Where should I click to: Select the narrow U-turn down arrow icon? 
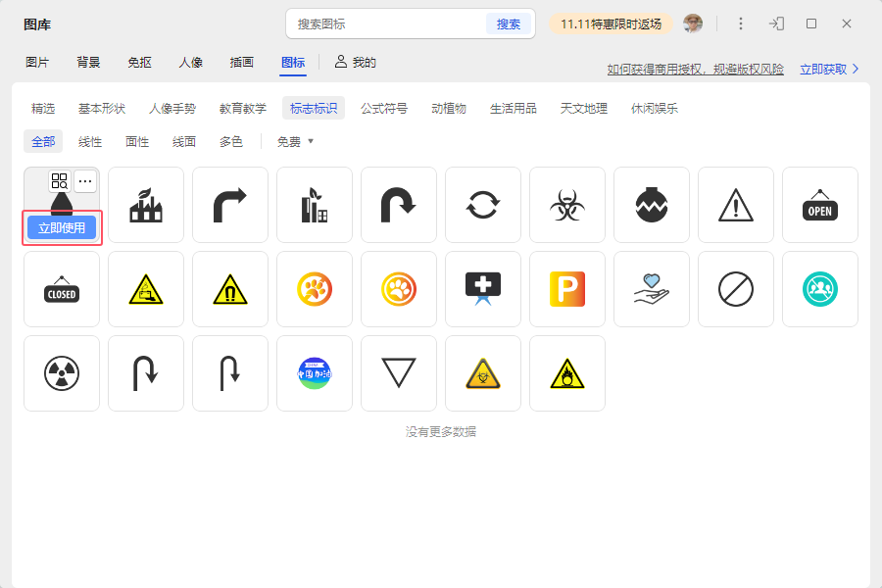point(230,373)
